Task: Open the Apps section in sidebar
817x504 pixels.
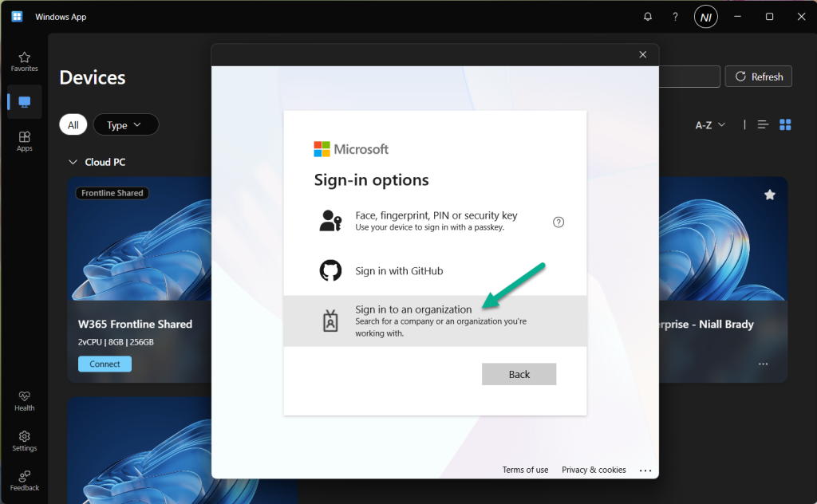Action: coord(24,141)
